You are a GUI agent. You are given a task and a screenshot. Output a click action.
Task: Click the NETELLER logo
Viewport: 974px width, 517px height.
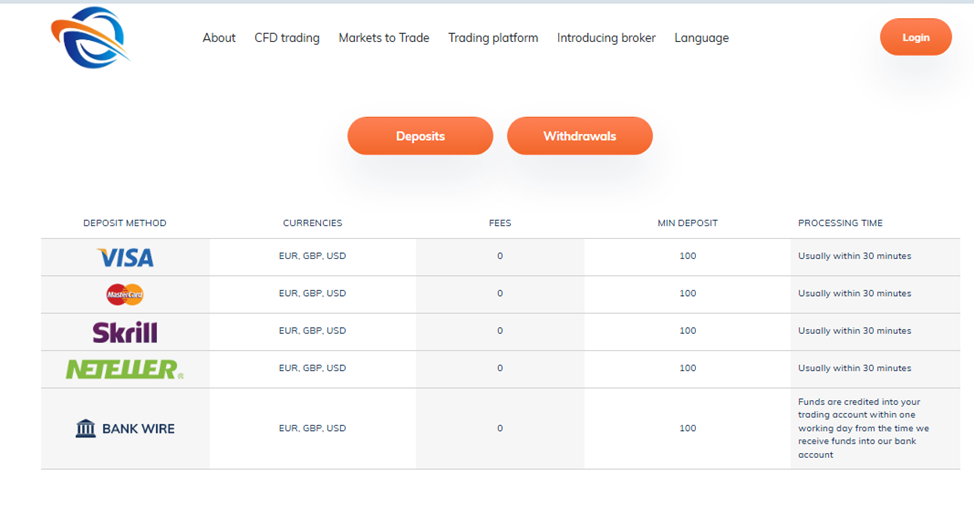pyautogui.click(x=125, y=369)
